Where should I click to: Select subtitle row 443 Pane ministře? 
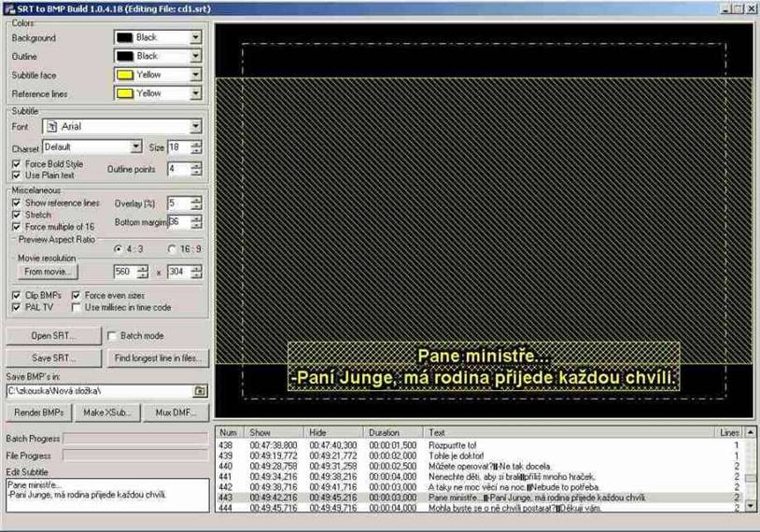click(479, 497)
